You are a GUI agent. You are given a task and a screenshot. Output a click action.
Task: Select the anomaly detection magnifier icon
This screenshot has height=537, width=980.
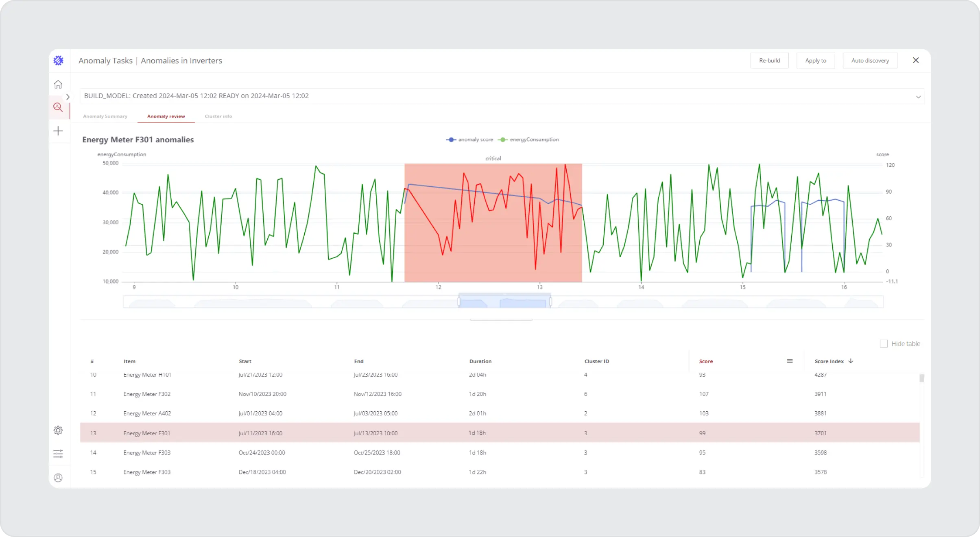point(58,107)
